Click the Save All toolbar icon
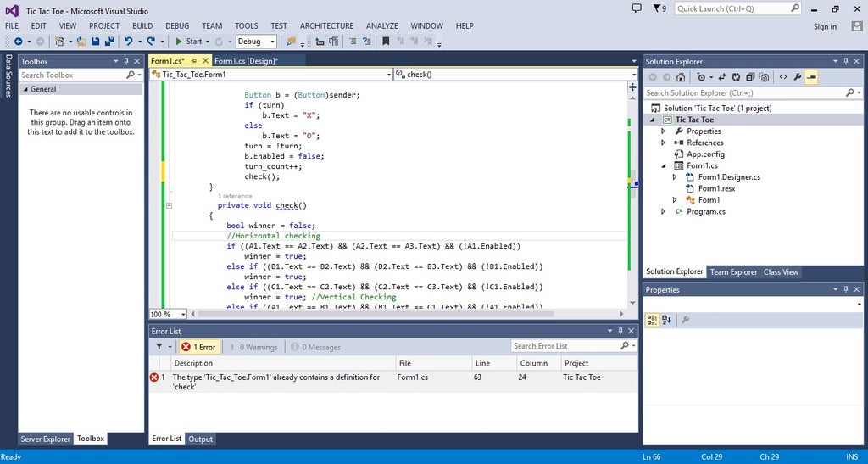This screenshot has height=464, width=868. click(109, 41)
